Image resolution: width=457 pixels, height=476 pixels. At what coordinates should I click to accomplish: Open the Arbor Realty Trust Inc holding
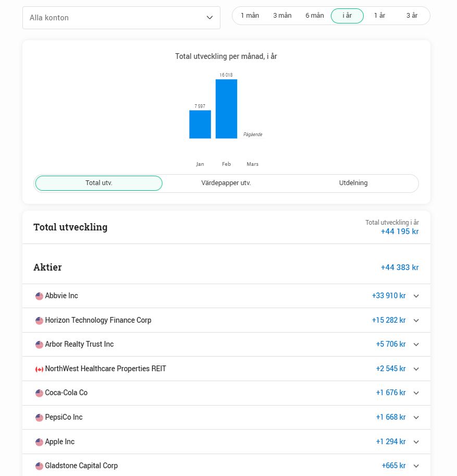(x=79, y=344)
